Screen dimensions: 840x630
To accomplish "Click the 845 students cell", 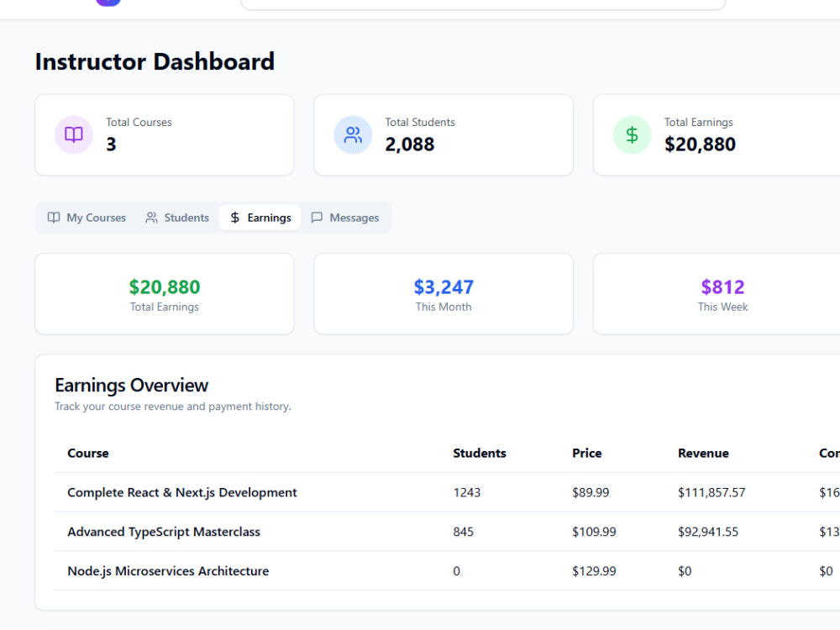I will click(464, 532).
